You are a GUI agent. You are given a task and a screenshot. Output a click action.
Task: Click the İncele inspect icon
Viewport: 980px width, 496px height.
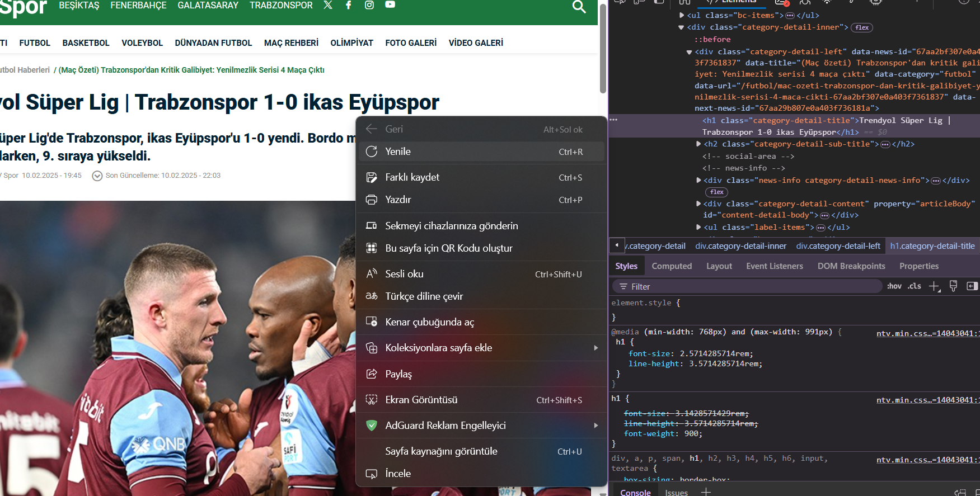(372, 474)
